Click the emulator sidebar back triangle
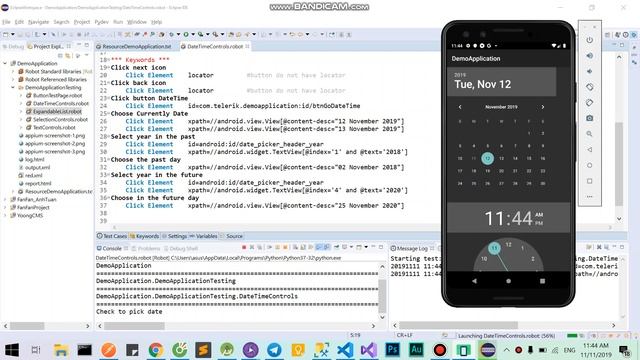 [589, 150]
